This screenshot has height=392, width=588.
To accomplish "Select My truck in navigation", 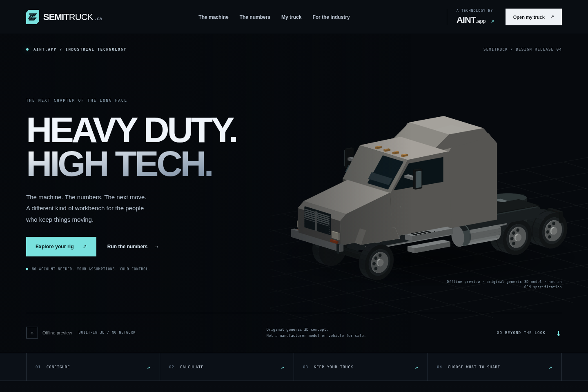I will (291, 17).
